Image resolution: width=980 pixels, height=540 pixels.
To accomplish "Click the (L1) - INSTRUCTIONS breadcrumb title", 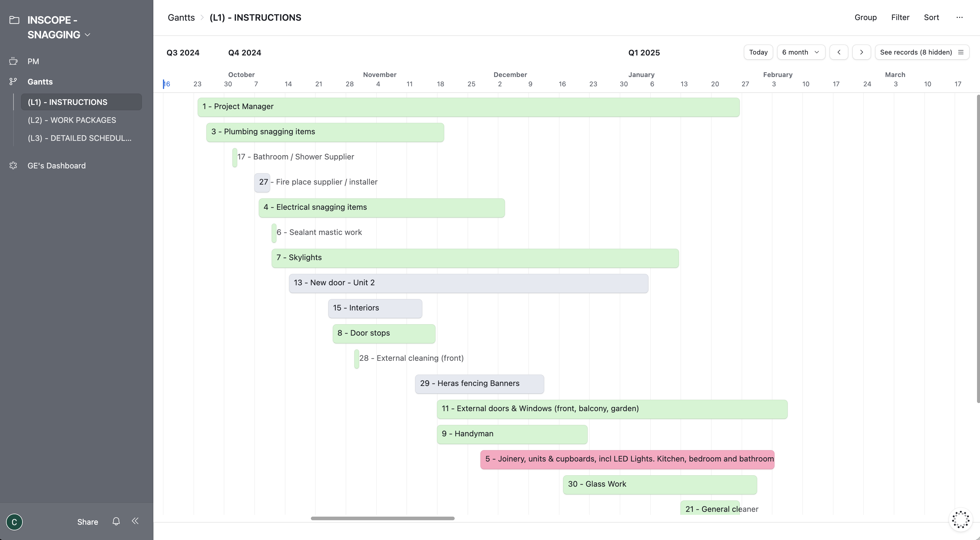I will click(255, 17).
